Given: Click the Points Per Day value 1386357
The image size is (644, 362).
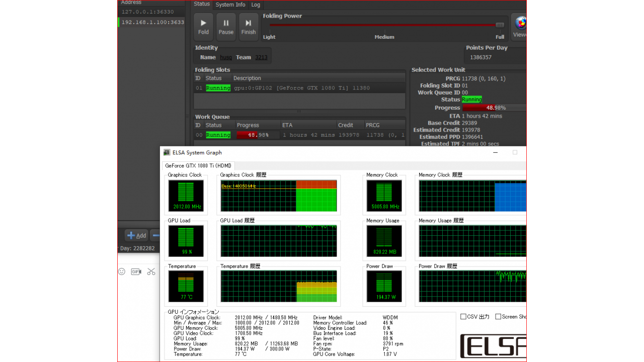Looking at the screenshot, I should 480,57.
